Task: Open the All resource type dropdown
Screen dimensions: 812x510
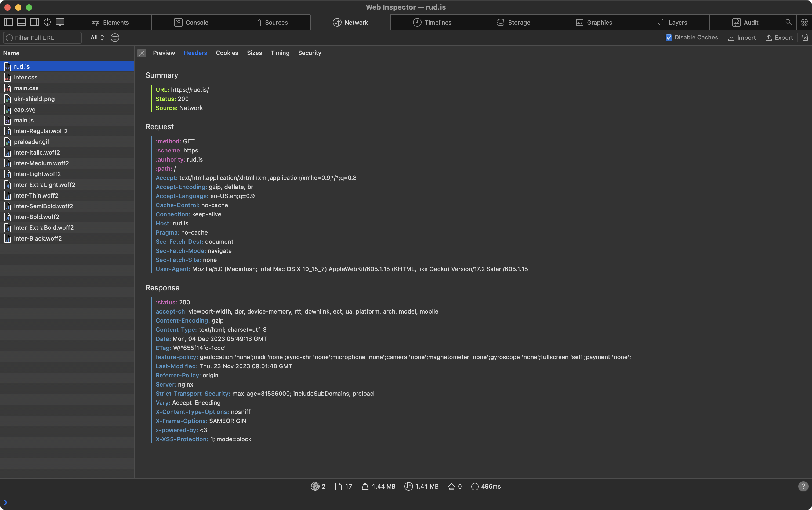Action: tap(97, 37)
